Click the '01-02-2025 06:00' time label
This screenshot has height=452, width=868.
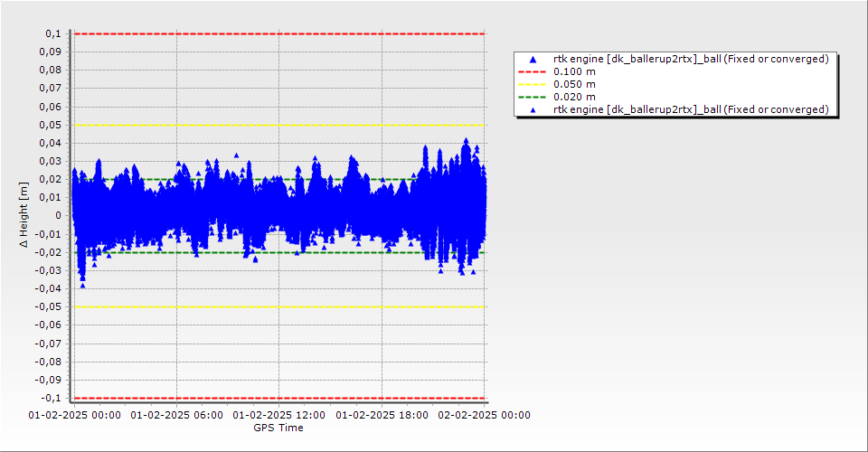177,415
